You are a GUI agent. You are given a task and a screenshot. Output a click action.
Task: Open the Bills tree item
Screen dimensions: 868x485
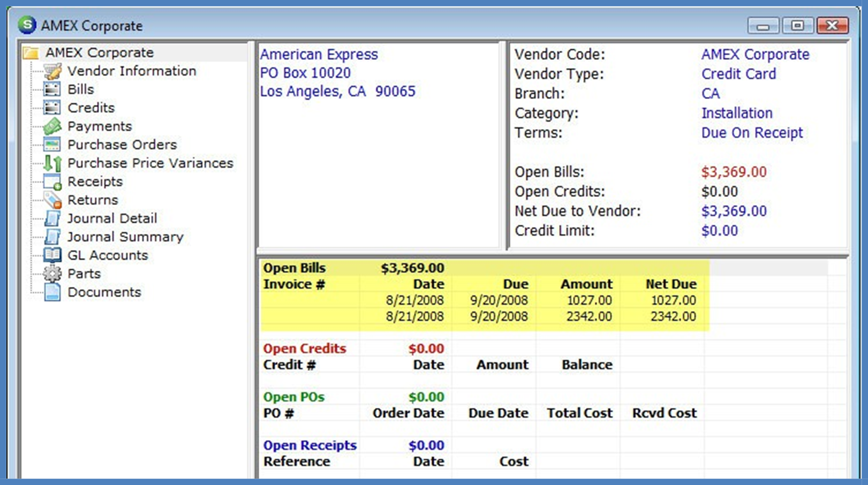(x=81, y=90)
